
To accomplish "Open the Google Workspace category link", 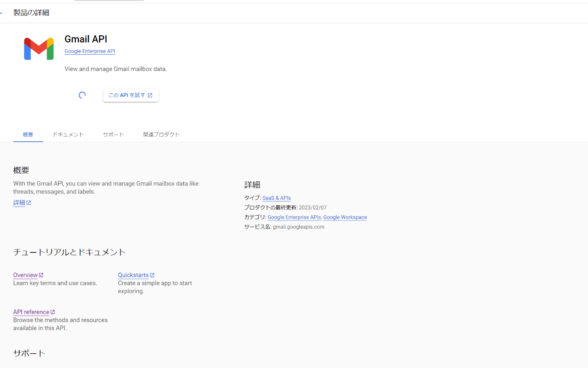I will click(x=345, y=217).
